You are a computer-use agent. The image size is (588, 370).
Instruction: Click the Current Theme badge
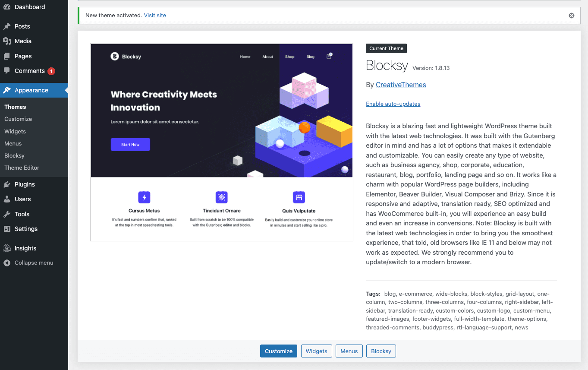386,48
